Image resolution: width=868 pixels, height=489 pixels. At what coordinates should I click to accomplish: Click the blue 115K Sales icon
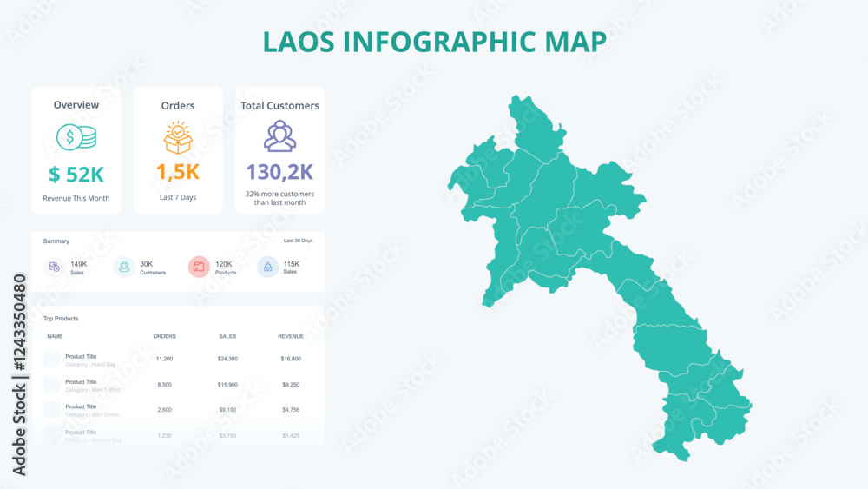[x=268, y=267]
